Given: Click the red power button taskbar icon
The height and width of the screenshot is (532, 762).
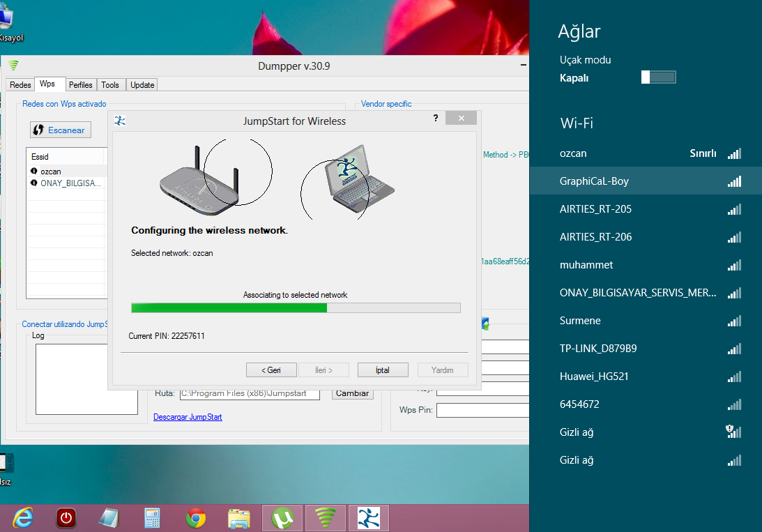Looking at the screenshot, I should 66,518.
